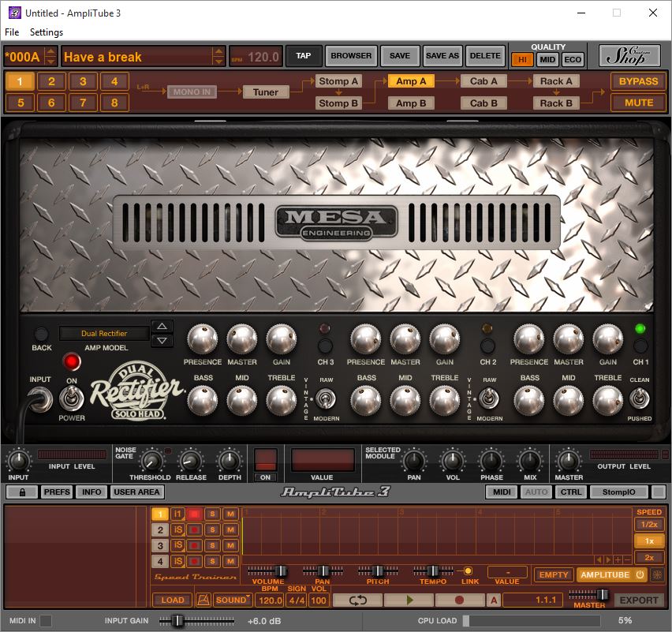
Task: Open track 4 input selector iS
Action: [x=177, y=561]
